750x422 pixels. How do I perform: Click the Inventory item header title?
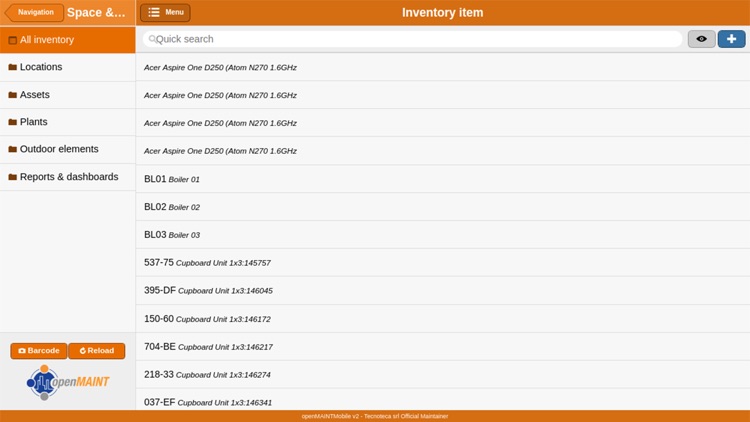[442, 12]
